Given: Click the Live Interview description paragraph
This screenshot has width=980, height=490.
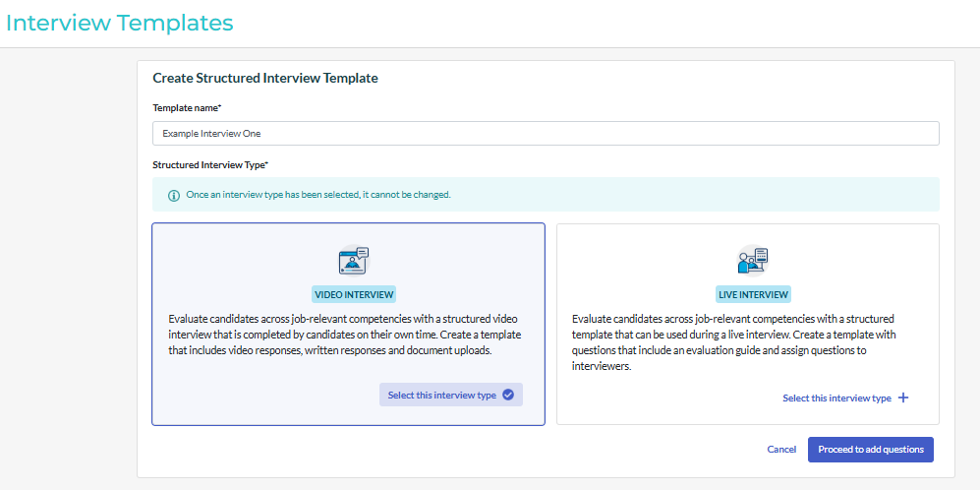Looking at the screenshot, I should coord(733,341).
